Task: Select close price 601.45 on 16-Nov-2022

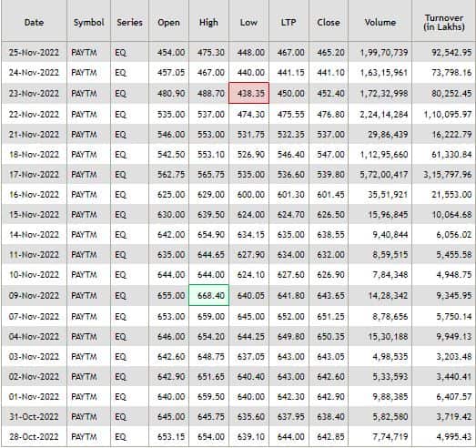Action: click(x=330, y=194)
